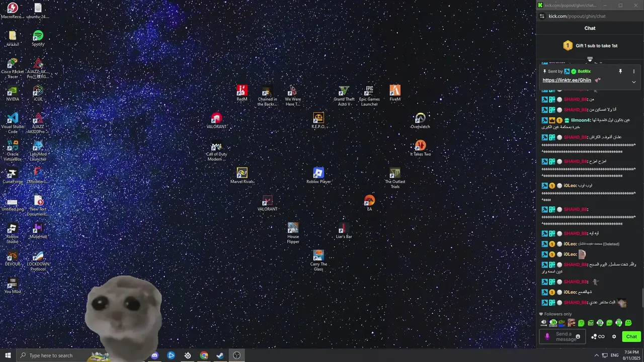
Task: Select the Roblox Studio shortcut
Action: pyautogui.click(x=13, y=234)
